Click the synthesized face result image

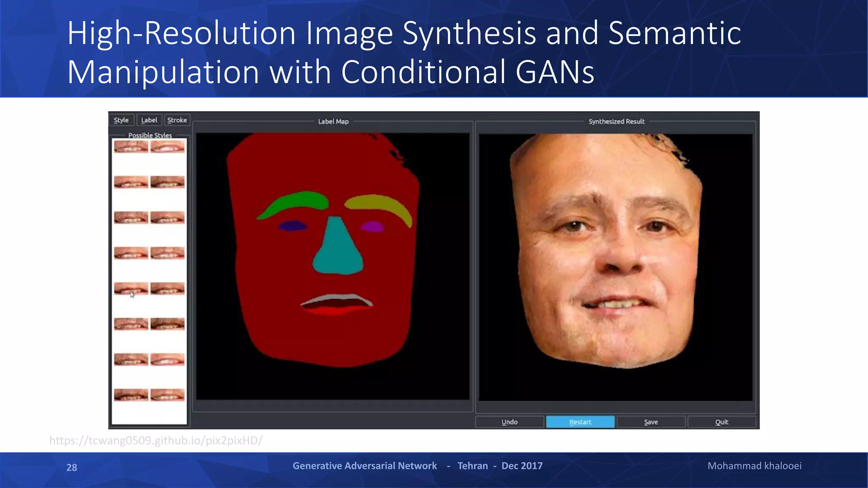click(615, 267)
